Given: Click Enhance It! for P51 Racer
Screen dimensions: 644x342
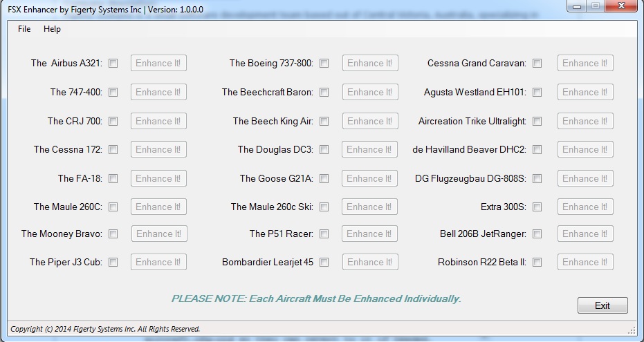Looking at the screenshot, I should pos(369,234).
